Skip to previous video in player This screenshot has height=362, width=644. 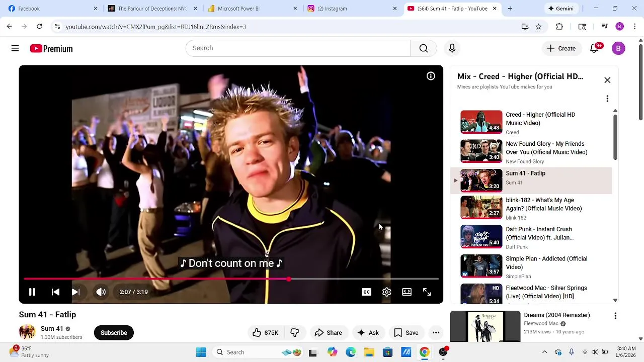pos(55,292)
